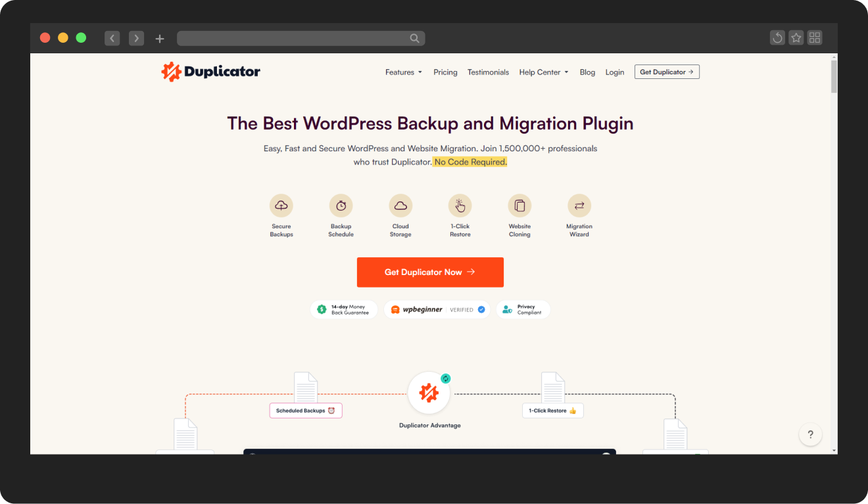Open the Help Center menu
The height and width of the screenshot is (504, 868).
[x=543, y=72]
